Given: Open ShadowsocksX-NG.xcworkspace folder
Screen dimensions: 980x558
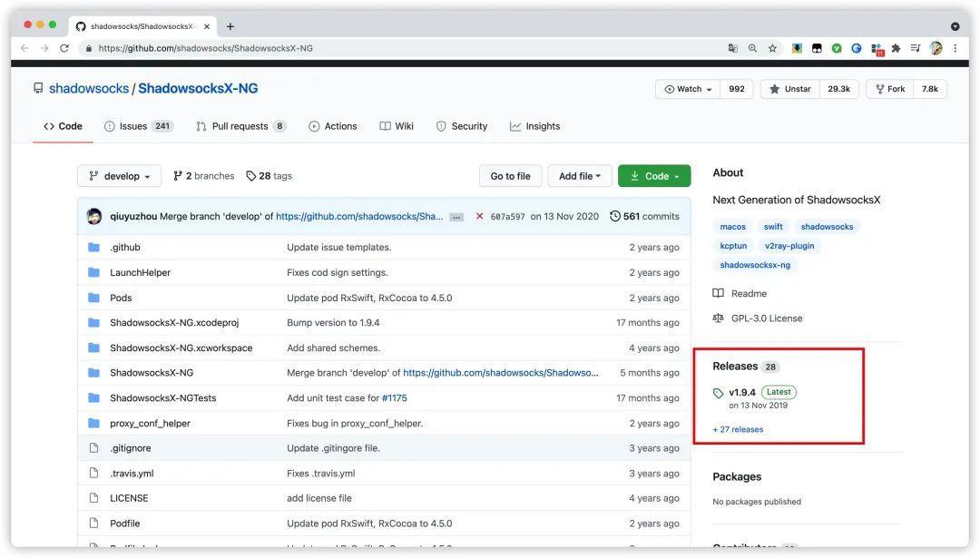Looking at the screenshot, I should (181, 348).
